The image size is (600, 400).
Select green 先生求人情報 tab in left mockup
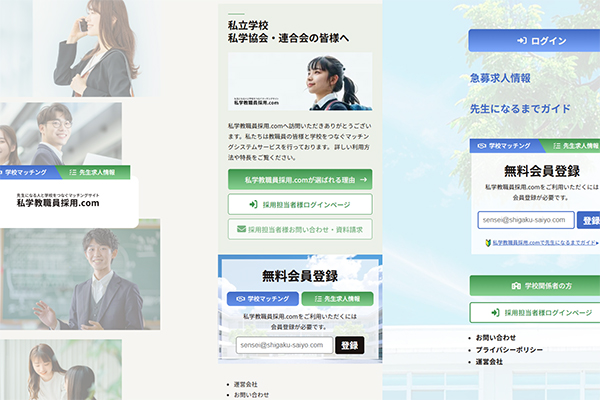click(x=94, y=172)
